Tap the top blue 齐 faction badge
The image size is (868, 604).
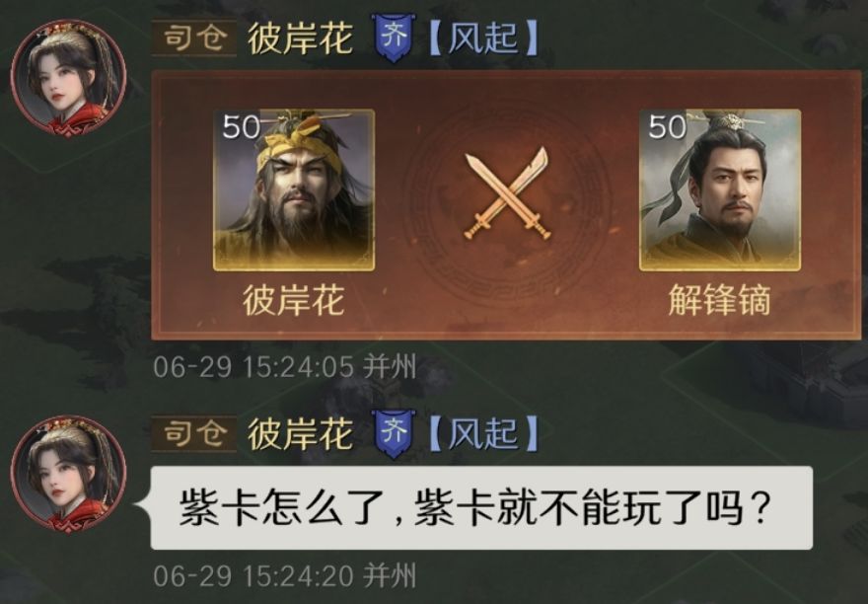393,38
